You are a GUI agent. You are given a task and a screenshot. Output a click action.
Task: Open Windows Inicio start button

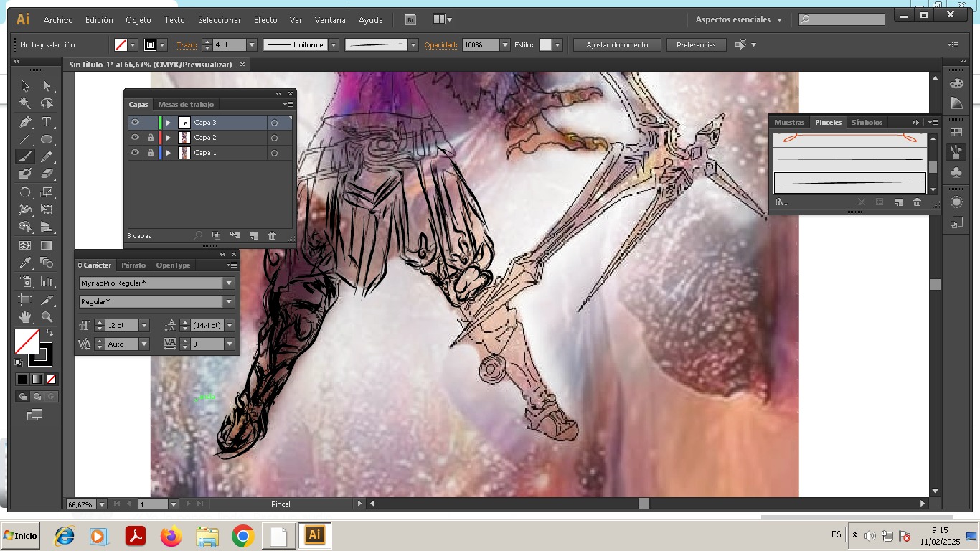(20, 536)
